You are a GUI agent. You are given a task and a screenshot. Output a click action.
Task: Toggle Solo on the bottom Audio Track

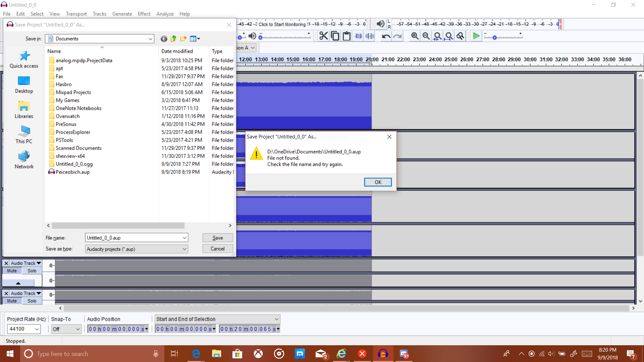tap(32, 301)
